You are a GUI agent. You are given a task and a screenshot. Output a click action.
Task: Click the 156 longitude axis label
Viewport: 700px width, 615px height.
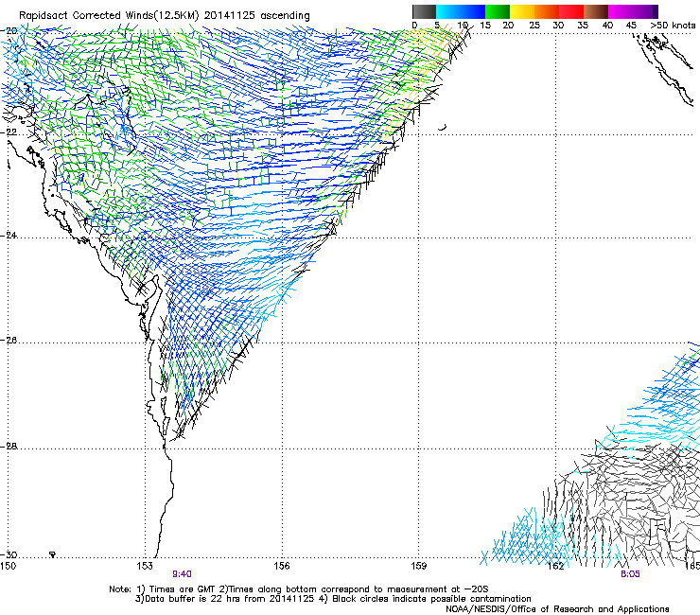point(282,567)
